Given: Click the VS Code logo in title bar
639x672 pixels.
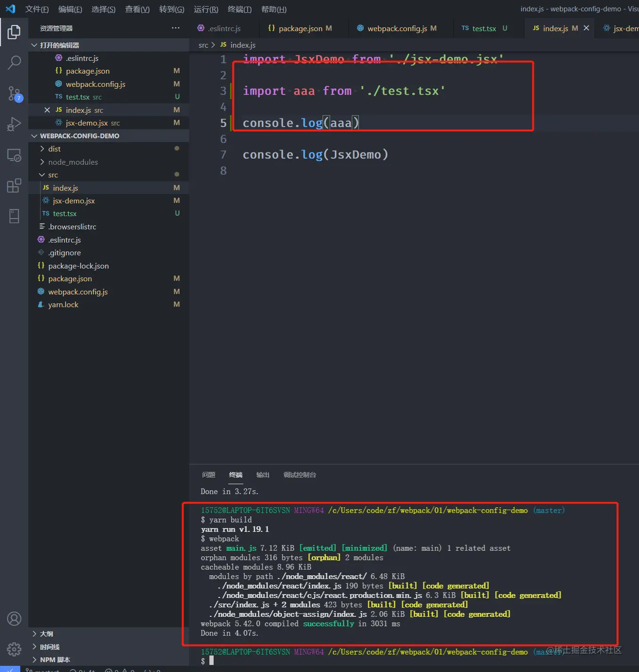Looking at the screenshot, I should pos(10,9).
